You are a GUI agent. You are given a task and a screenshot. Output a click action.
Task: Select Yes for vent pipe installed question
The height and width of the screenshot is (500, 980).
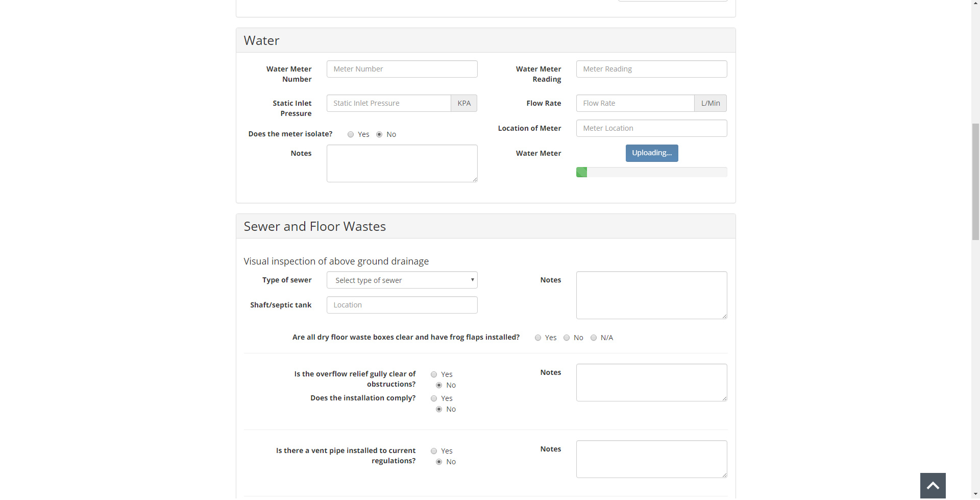pyautogui.click(x=434, y=451)
